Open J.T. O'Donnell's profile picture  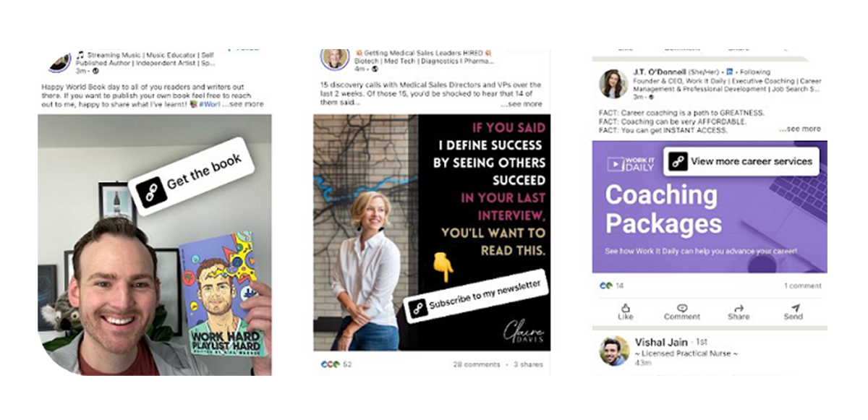pos(613,83)
